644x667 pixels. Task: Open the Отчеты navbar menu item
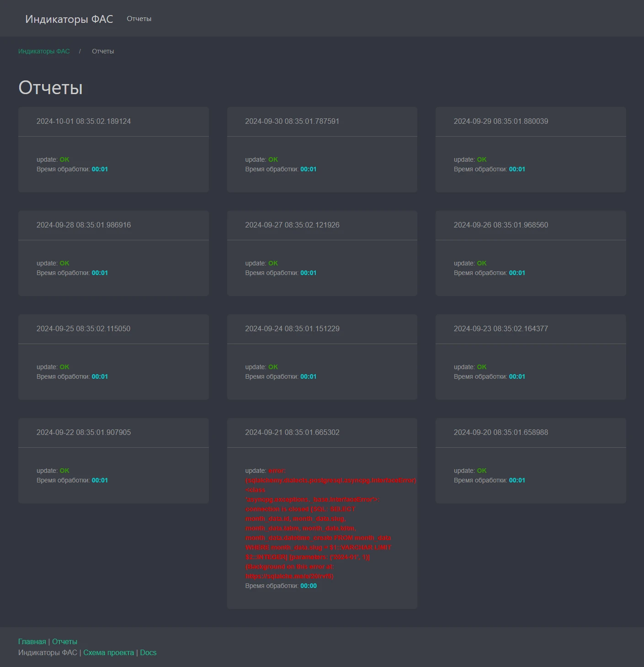pyautogui.click(x=139, y=19)
